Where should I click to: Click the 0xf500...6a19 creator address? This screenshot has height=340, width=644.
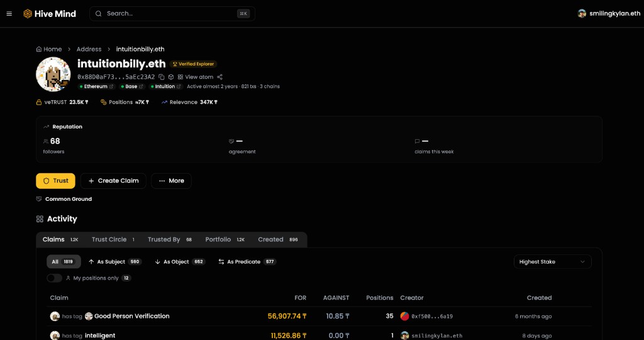click(432, 316)
